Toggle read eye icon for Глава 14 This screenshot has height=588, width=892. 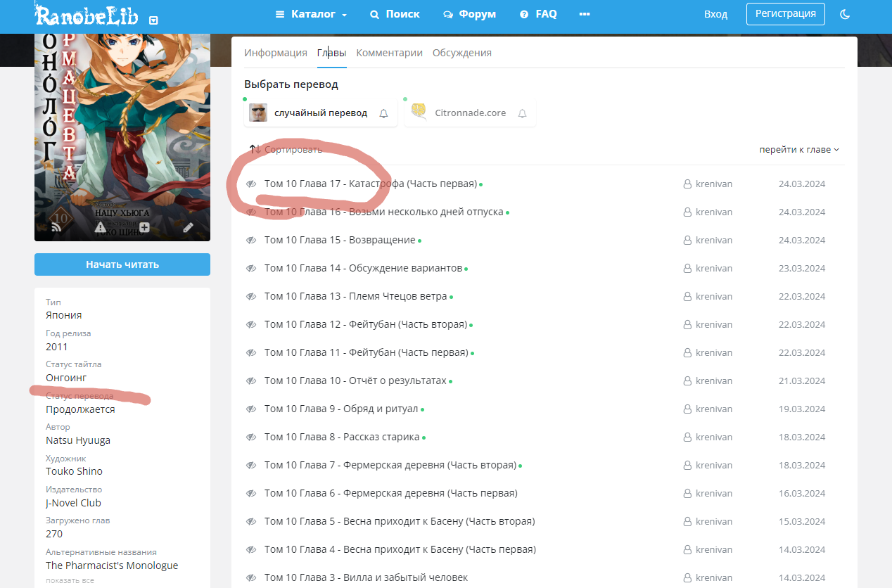pos(250,268)
